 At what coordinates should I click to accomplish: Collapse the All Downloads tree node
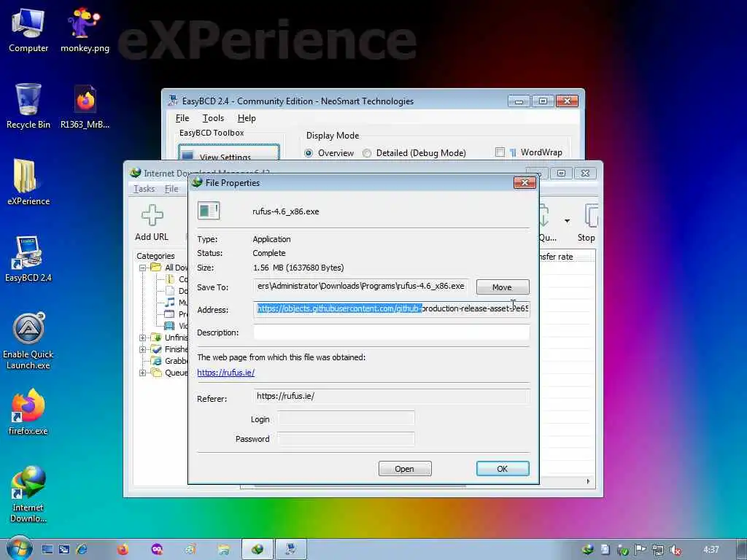pos(142,268)
